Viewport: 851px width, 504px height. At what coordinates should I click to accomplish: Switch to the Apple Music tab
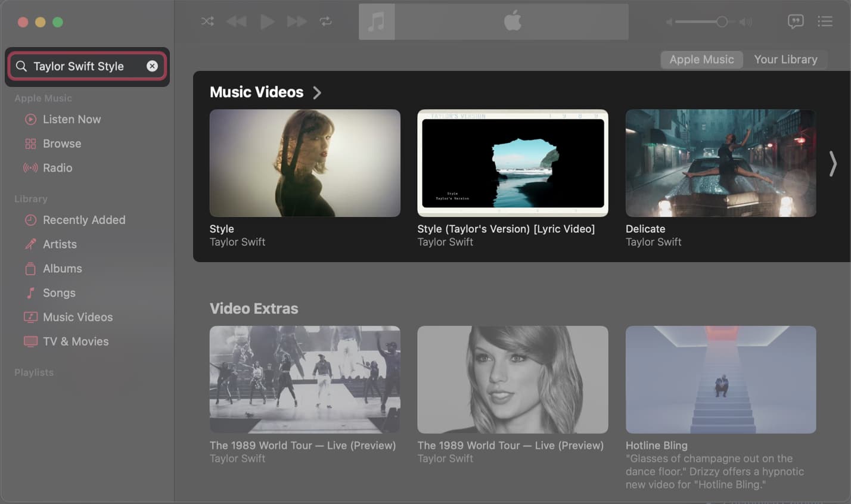click(701, 60)
